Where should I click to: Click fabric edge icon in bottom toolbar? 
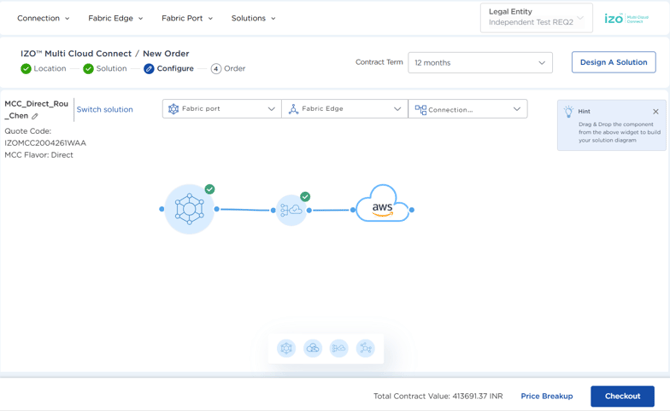pos(339,348)
